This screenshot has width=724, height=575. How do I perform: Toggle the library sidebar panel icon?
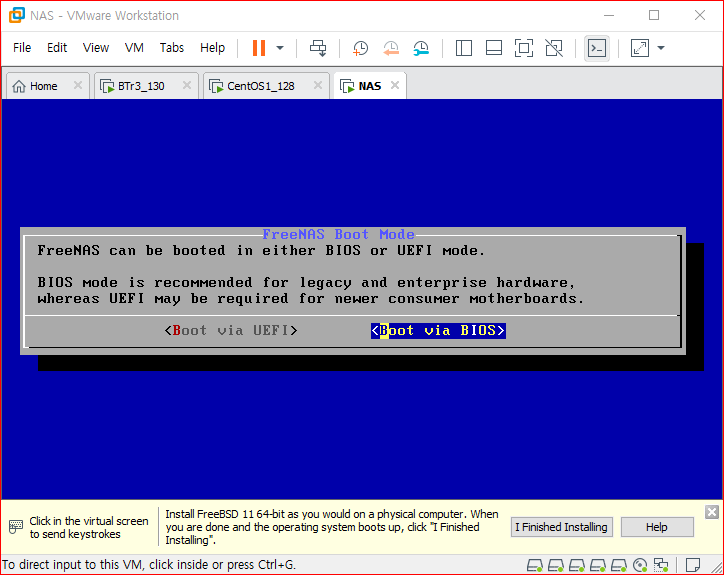464,48
